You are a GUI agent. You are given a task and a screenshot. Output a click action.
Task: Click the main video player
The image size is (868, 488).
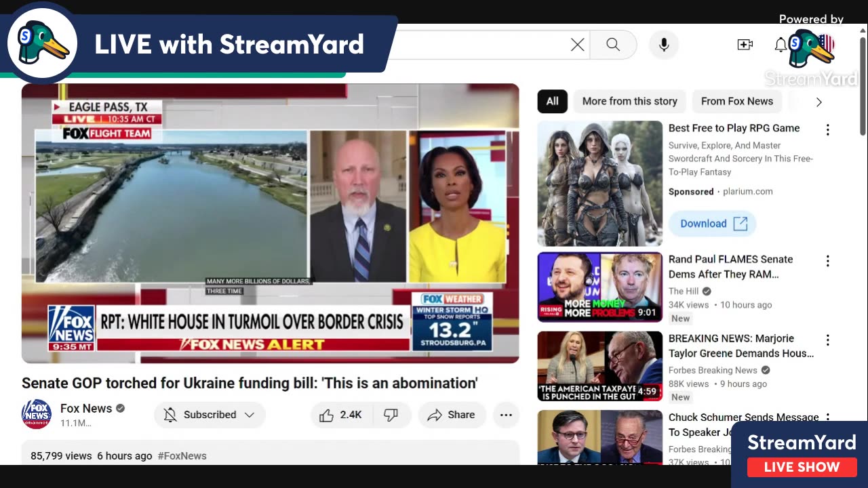pos(271,223)
